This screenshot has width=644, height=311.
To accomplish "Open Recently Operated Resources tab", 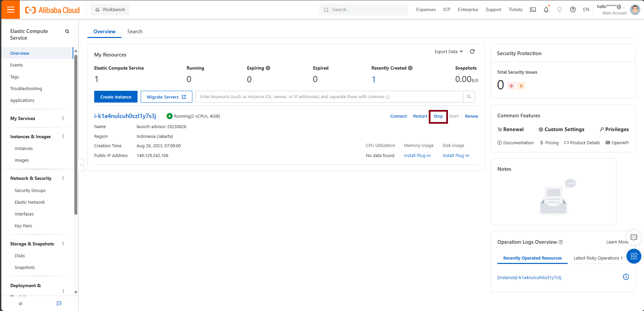I will click(532, 258).
